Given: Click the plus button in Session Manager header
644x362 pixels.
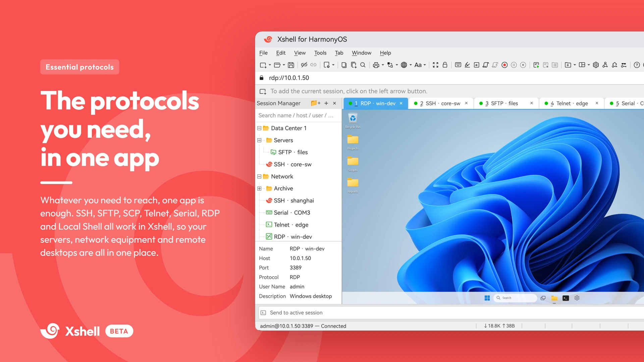Looking at the screenshot, I should click(326, 103).
